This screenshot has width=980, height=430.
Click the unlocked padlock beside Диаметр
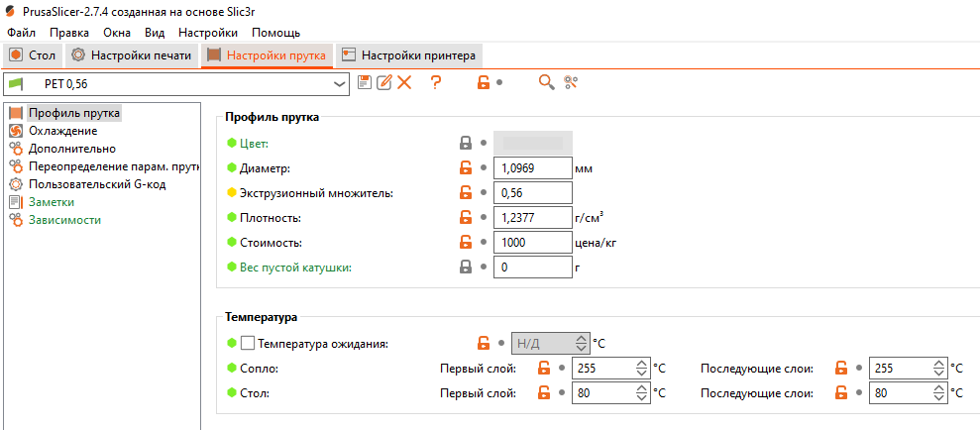pos(465,167)
